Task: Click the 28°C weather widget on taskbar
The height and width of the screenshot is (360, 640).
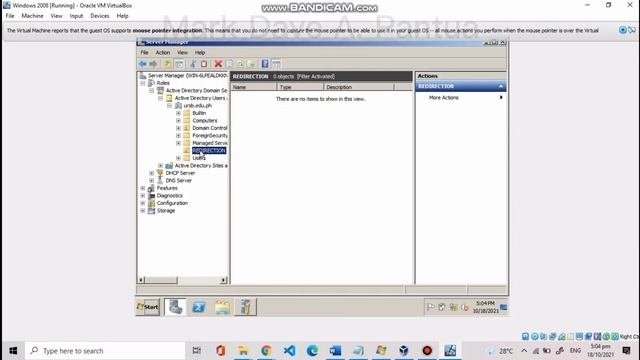Action: pyautogui.click(x=500, y=351)
